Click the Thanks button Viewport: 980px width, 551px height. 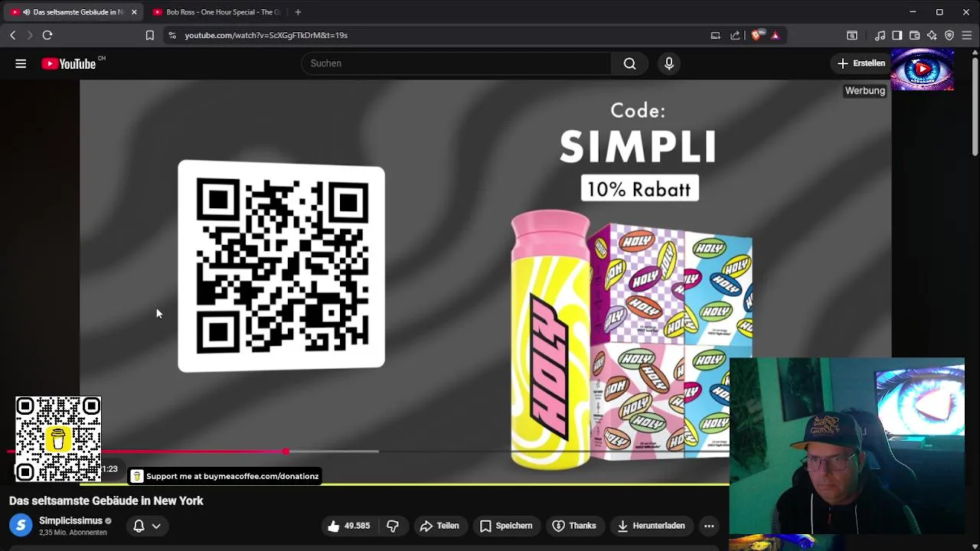click(x=574, y=526)
